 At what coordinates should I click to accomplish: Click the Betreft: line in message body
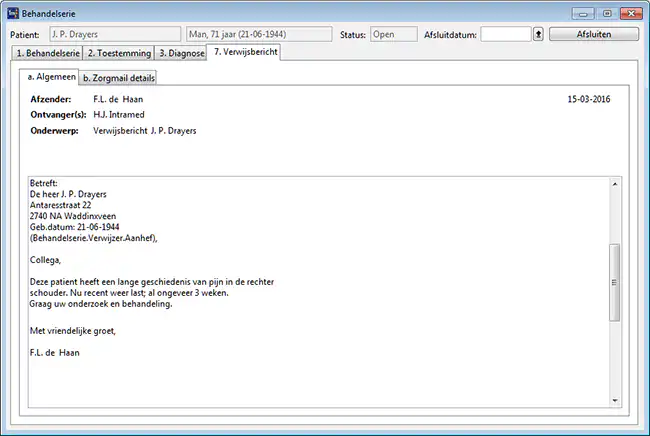[44, 183]
